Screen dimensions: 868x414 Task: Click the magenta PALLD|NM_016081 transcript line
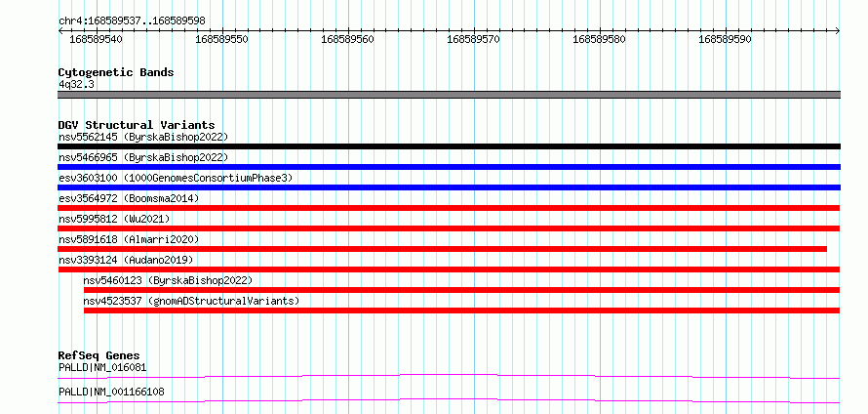tap(449, 377)
